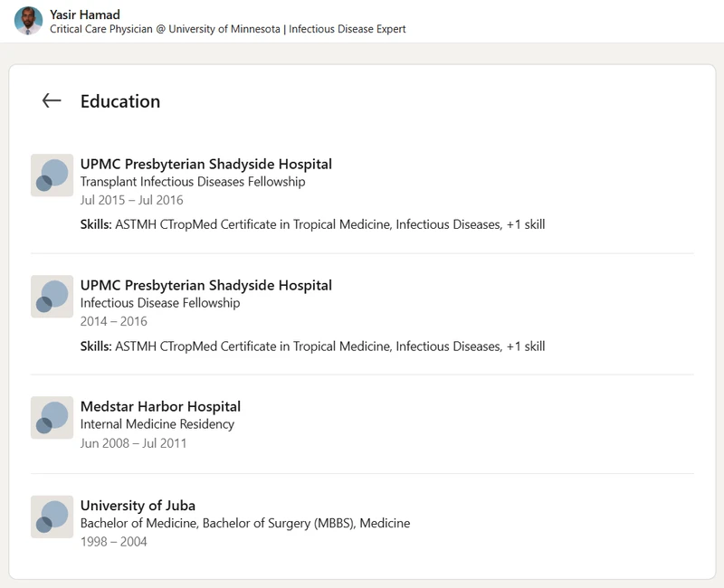This screenshot has width=724, height=588.
Task: Click the Education section heading
Action: (x=120, y=101)
